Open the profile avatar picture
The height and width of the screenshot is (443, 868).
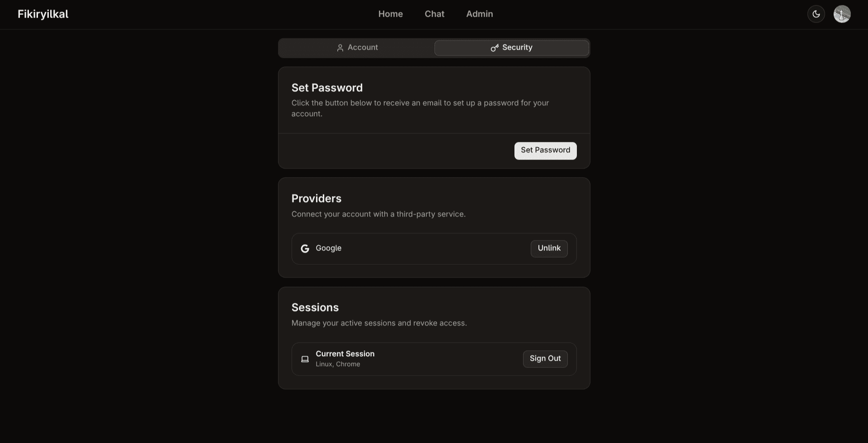[x=842, y=14]
